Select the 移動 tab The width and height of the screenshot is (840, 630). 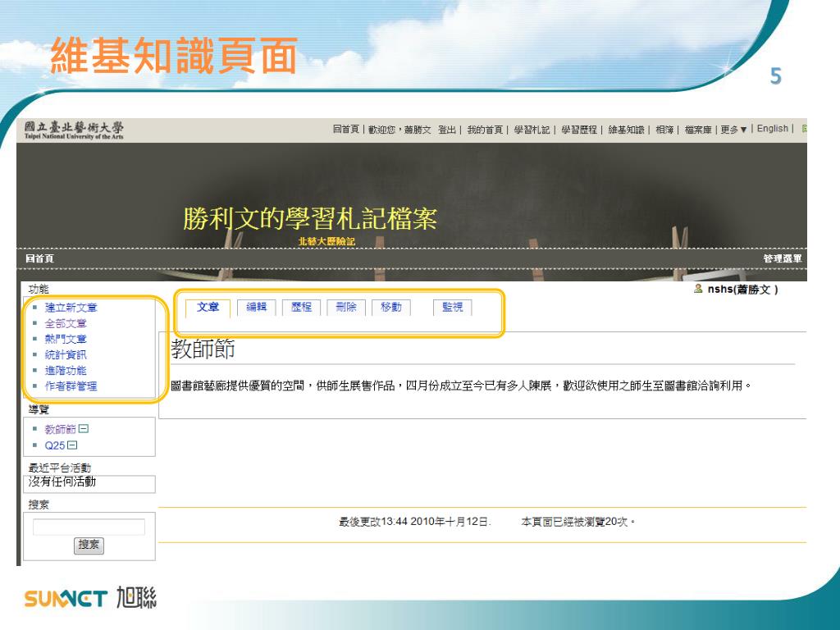click(x=391, y=307)
